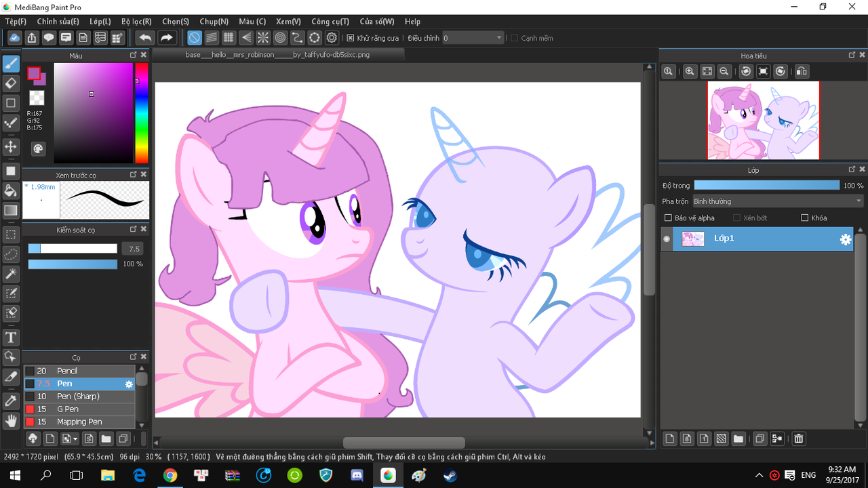Click the navigator preview thumbnail
The width and height of the screenshot is (868, 488).
tap(764, 121)
